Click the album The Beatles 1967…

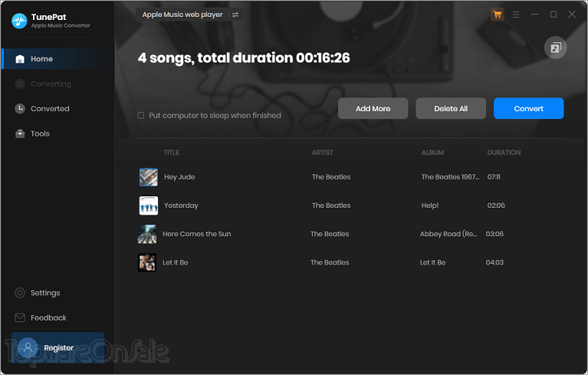click(450, 177)
